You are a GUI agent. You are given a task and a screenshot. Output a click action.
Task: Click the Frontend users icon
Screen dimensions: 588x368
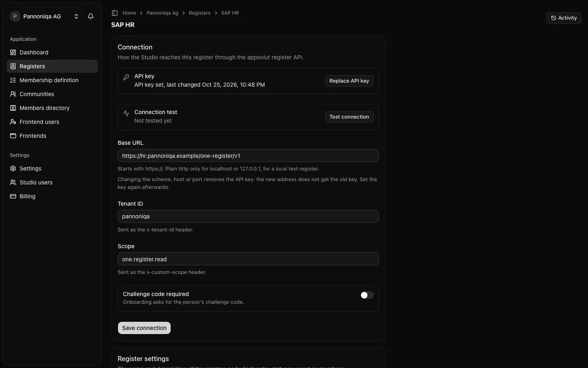pos(13,122)
